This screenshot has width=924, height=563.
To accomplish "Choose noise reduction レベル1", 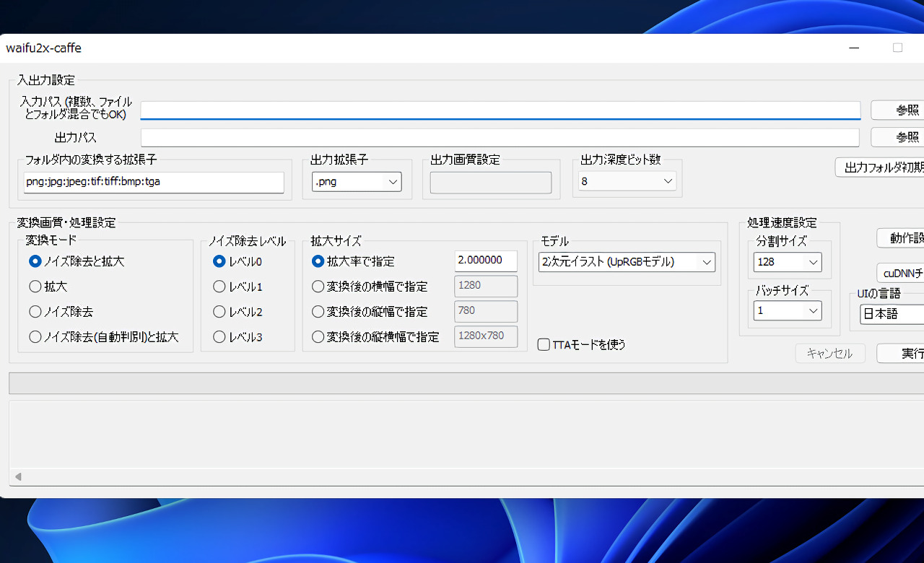I will pyautogui.click(x=238, y=287).
